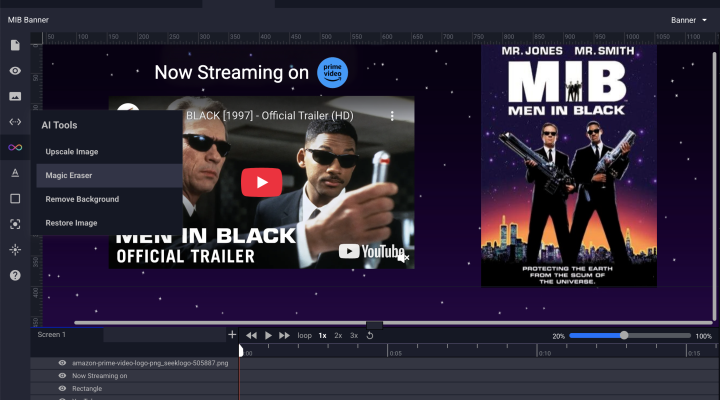Image resolution: width=720 pixels, height=400 pixels.
Task: Click the MIB Banner project title
Action: (x=28, y=20)
